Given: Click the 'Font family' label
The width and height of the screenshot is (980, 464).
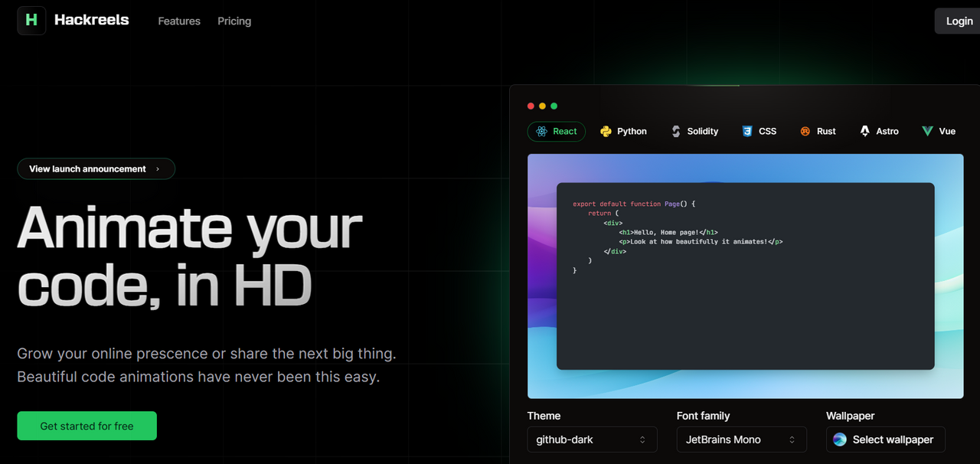Looking at the screenshot, I should pos(703,416).
